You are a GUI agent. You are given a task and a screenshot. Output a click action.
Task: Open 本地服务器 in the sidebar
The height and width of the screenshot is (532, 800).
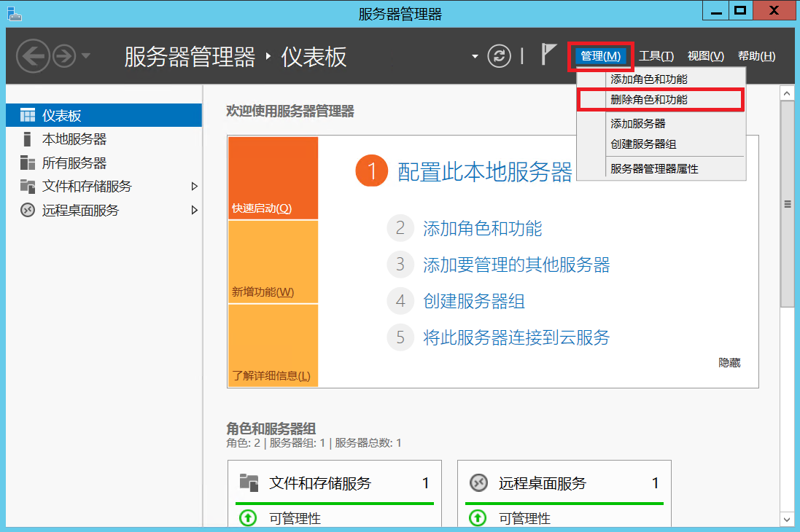[74, 139]
